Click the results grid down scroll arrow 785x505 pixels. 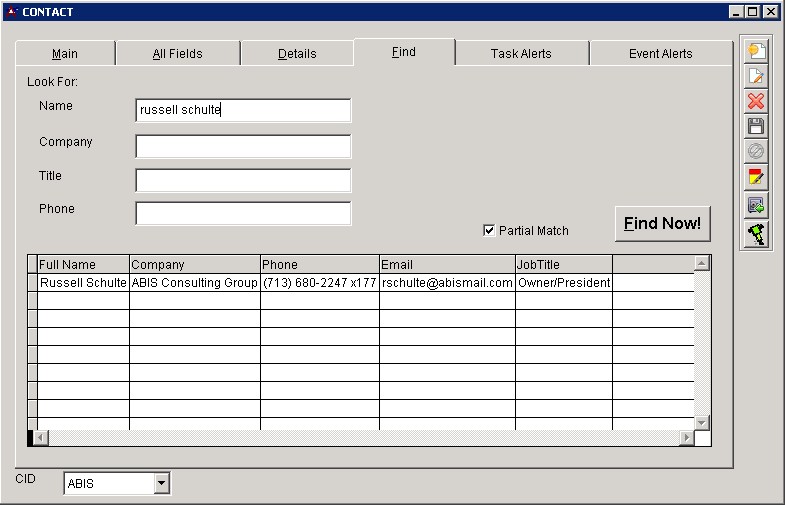click(x=702, y=423)
